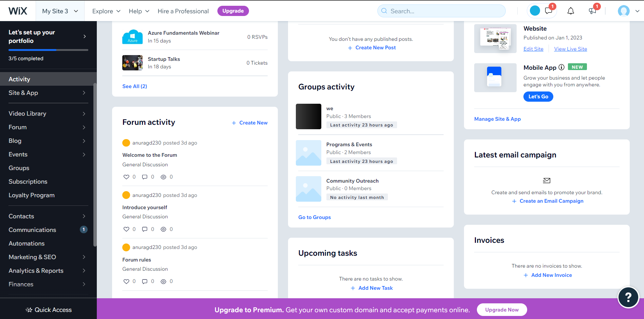Image resolution: width=644 pixels, height=319 pixels.
Task: Open the Startup Talks event thumbnail
Action: pyautogui.click(x=132, y=63)
